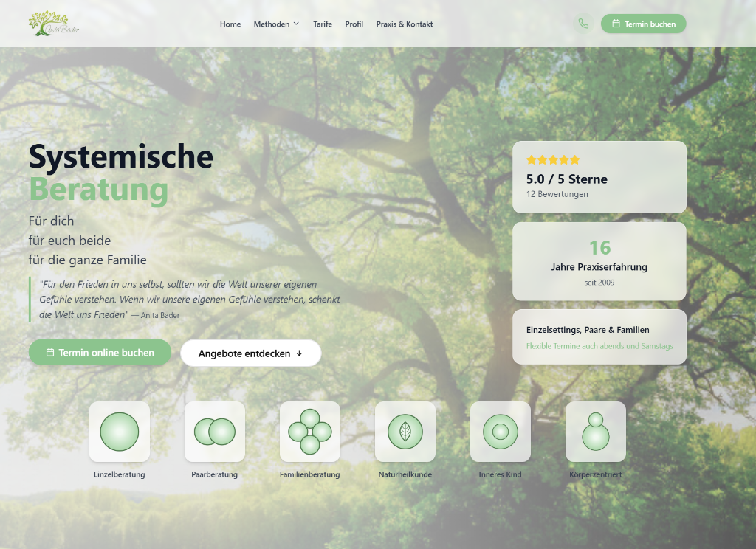Click the Jahre Praxiserfahrung text
The width and height of the screenshot is (756, 549).
pos(599,266)
